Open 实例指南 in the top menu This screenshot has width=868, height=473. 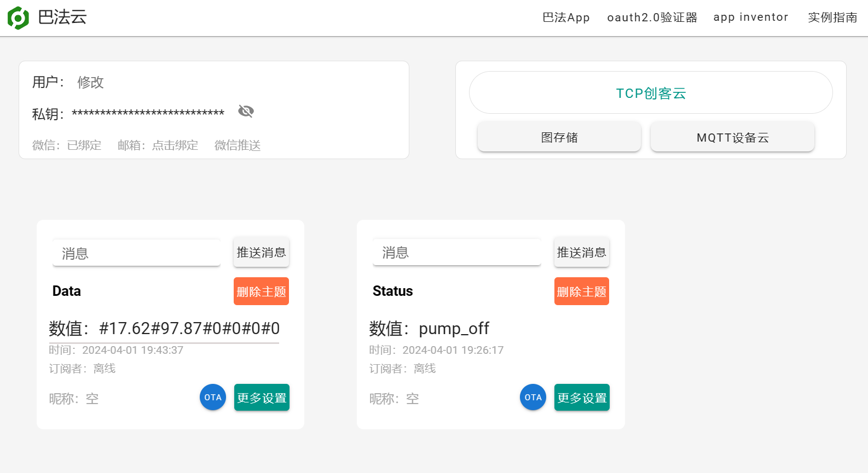(x=832, y=17)
